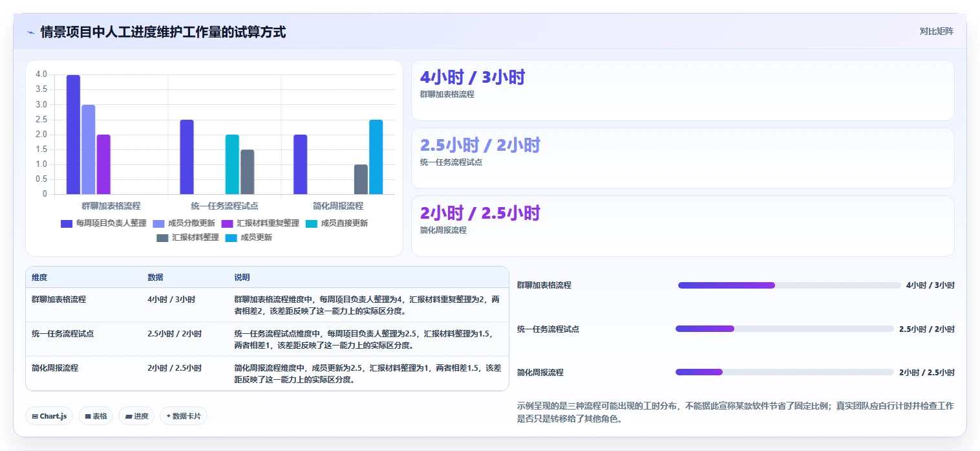Open the Chart.js chip
The image size is (980, 451).
coord(50,416)
